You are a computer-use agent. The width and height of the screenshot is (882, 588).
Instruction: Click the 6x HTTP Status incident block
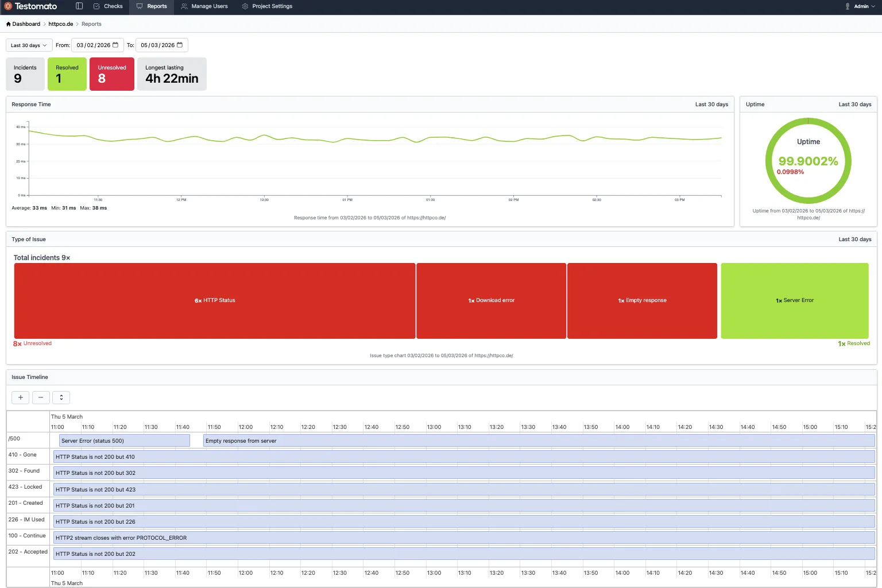tap(215, 300)
